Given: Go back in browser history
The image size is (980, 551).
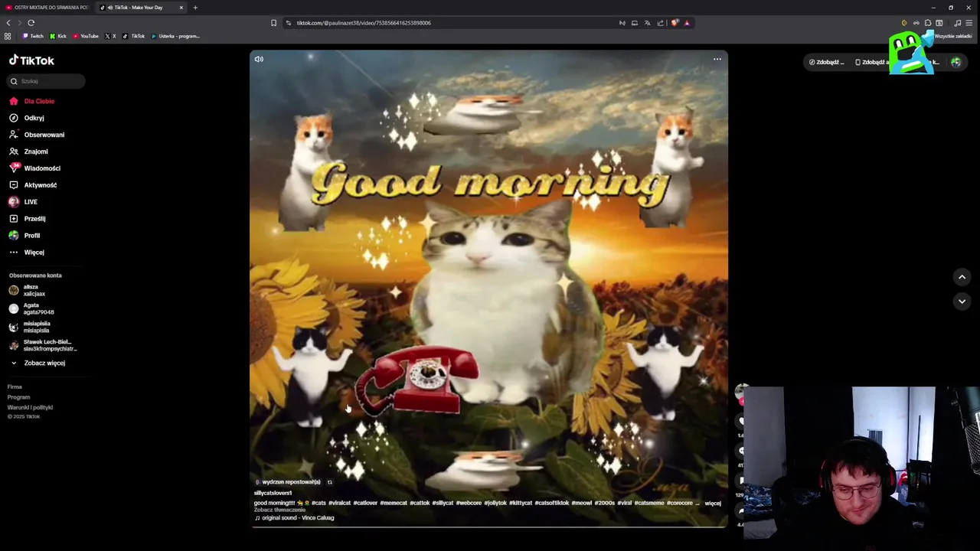Looking at the screenshot, I should 8,23.
